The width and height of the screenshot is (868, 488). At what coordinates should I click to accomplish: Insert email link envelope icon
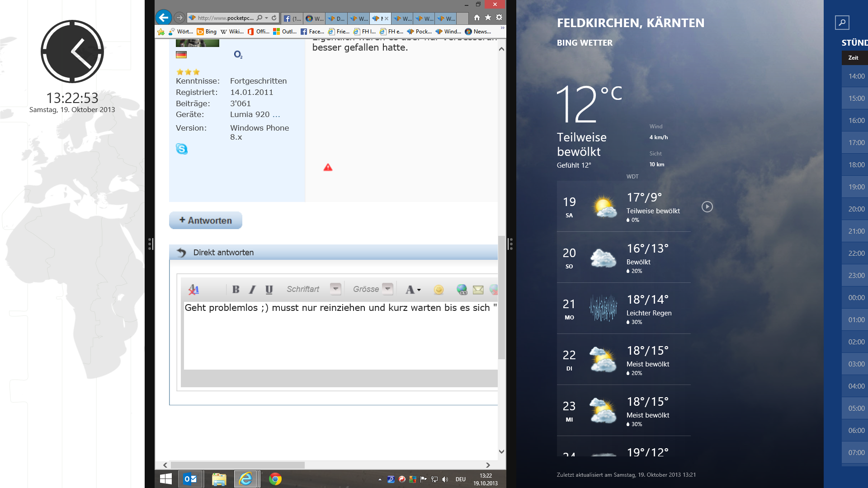pyautogui.click(x=478, y=290)
